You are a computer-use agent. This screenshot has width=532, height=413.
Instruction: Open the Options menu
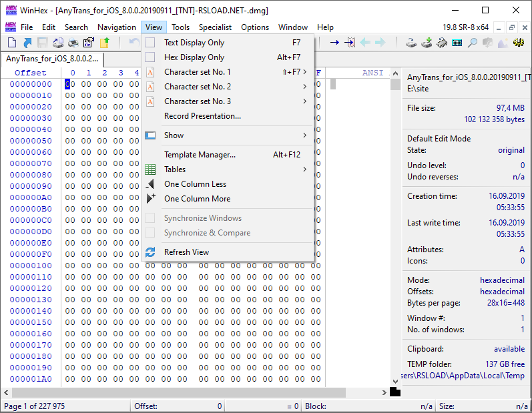pyautogui.click(x=255, y=27)
